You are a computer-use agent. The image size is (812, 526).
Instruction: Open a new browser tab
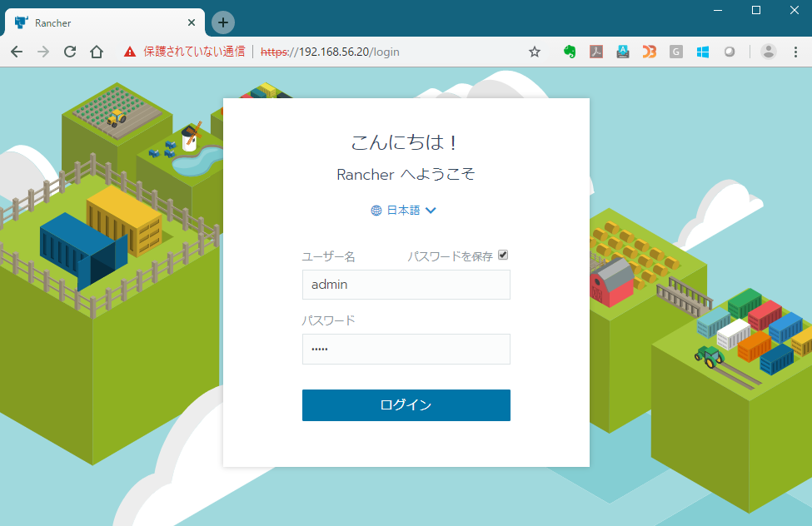[x=223, y=22]
